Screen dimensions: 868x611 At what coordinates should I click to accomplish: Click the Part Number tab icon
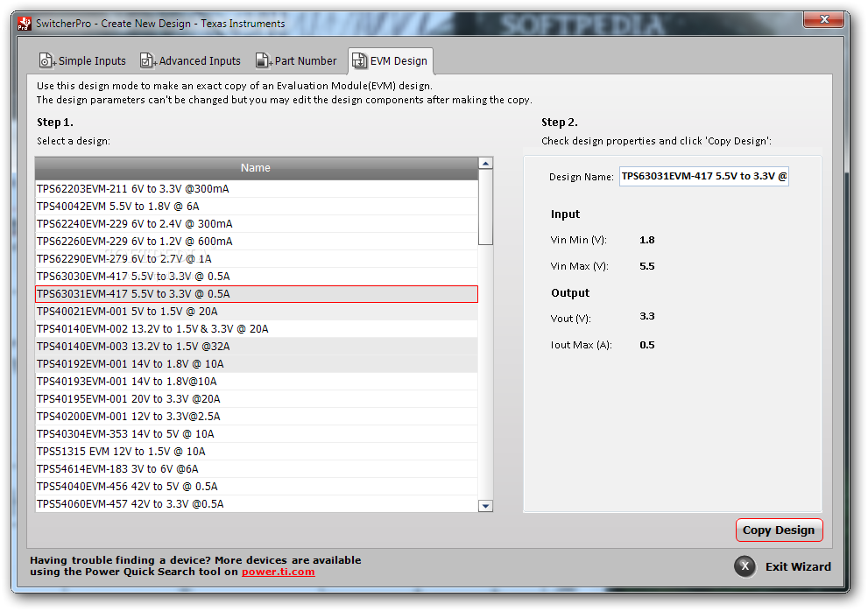click(x=263, y=60)
